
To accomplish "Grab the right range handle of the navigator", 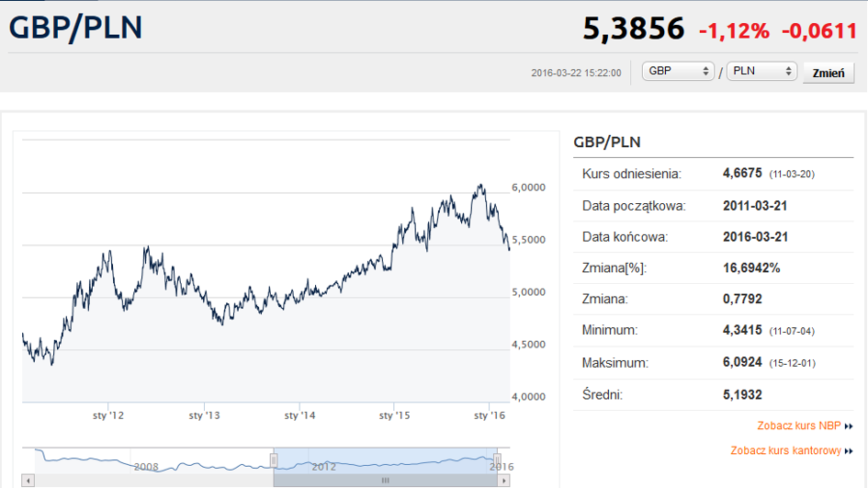I will (x=497, y=460).
